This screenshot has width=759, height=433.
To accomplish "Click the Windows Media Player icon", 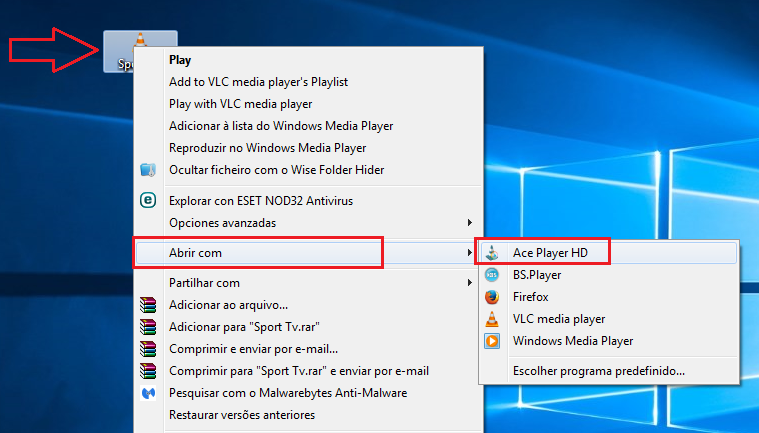I will (492, 341).
